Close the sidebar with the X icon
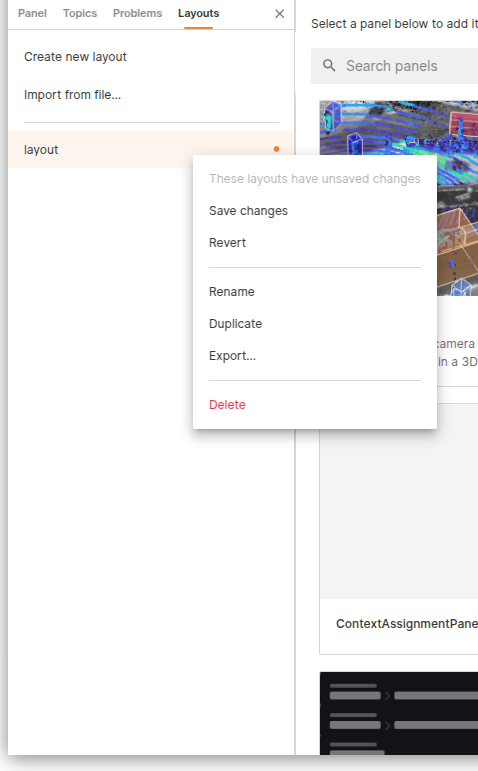 280,14
